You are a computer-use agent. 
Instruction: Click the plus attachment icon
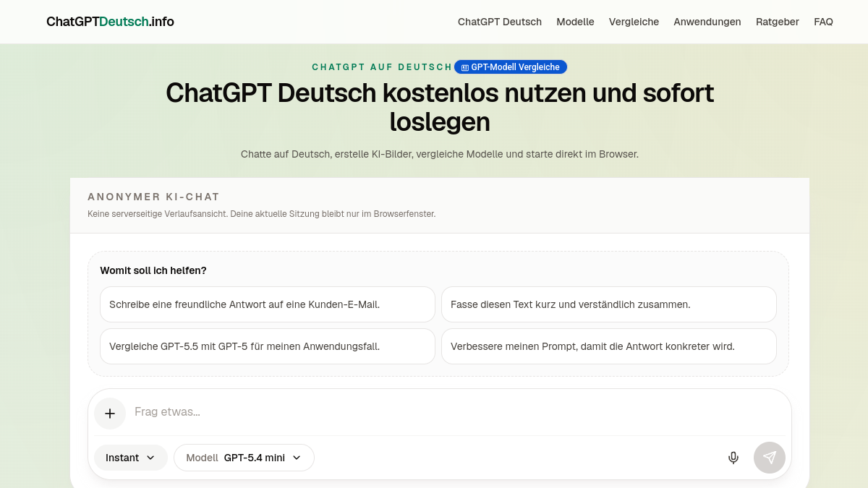click(x=110, y=414)
